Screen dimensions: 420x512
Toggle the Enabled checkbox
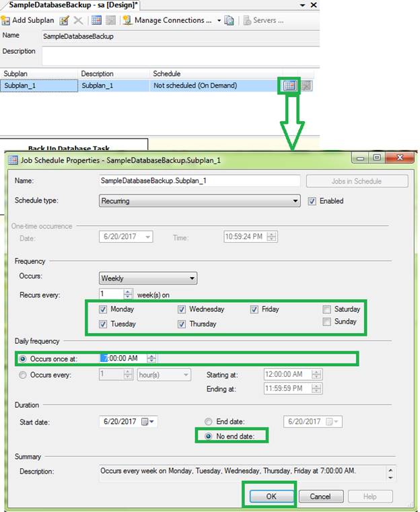click(312, 201)
